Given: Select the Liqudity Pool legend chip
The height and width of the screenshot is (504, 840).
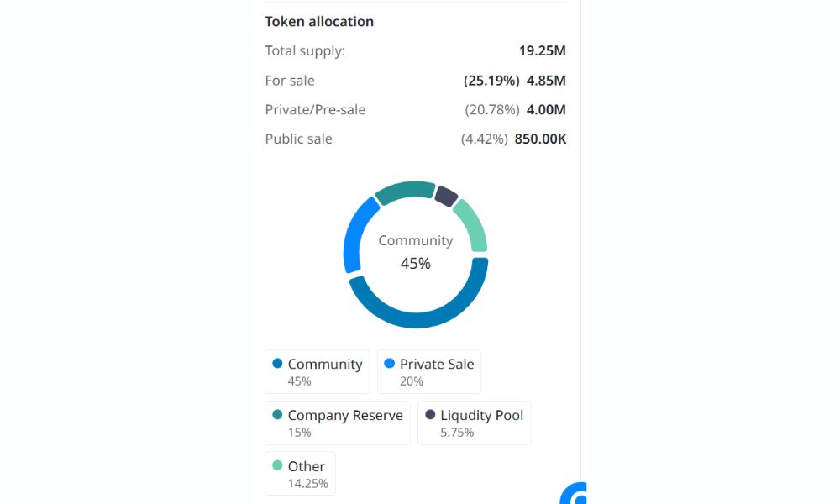Looking at the screenshot, I should [474, 423].
